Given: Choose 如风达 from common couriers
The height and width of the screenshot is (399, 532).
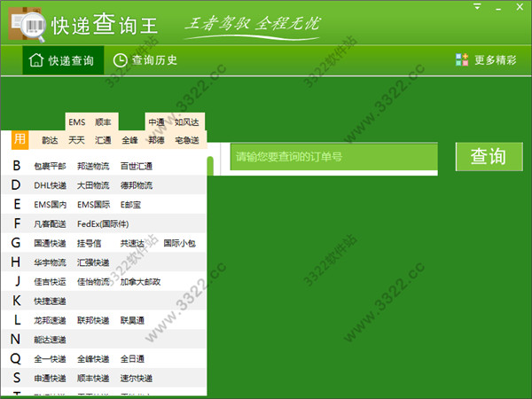Looking at the screenshot, I should pyautogui.click(x=186, y=121).
